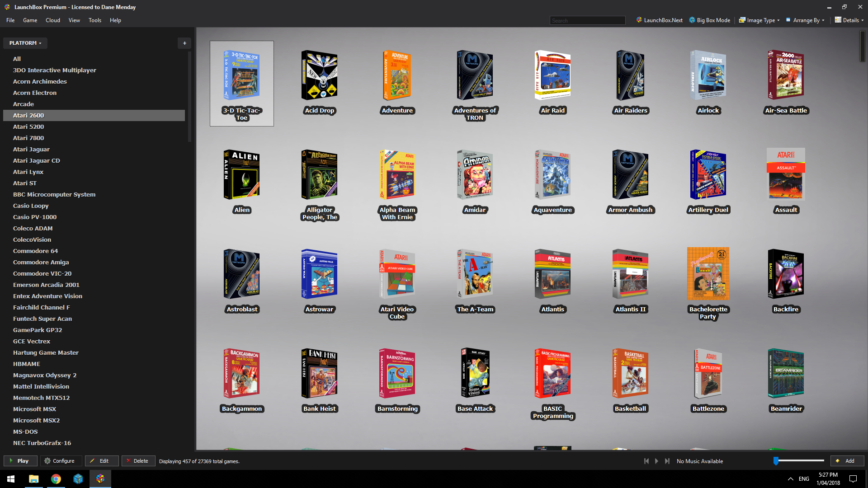The height and width of the screenshot is (488, 868).
Task: Open the Tools menu
Action: pos(95,20)
